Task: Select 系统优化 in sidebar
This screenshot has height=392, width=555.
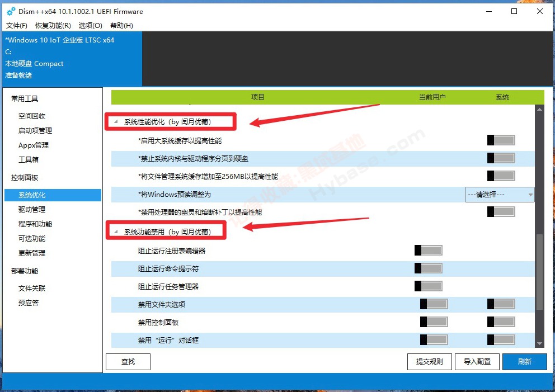Action: coord(53,195)
